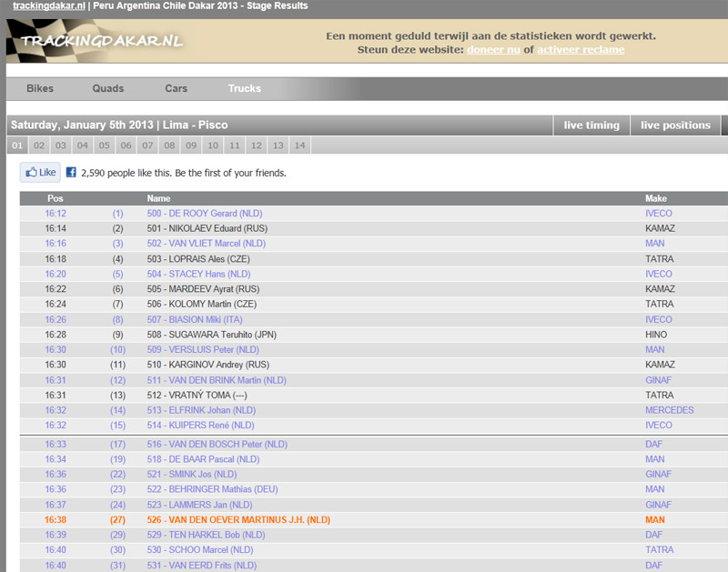Click the Facebook logo icon

pyautogui.click(x=71, y=173)
